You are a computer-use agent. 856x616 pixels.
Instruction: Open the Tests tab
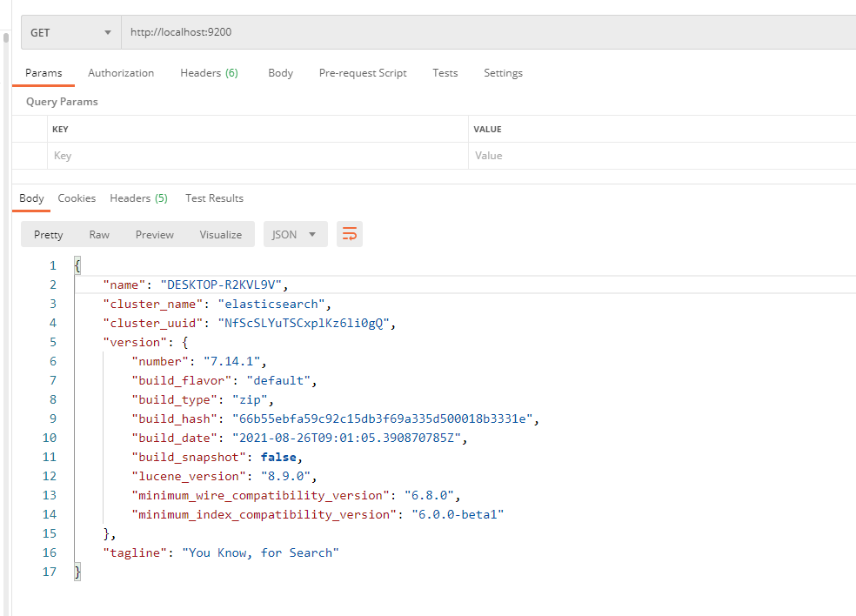(x=445, y=73)
